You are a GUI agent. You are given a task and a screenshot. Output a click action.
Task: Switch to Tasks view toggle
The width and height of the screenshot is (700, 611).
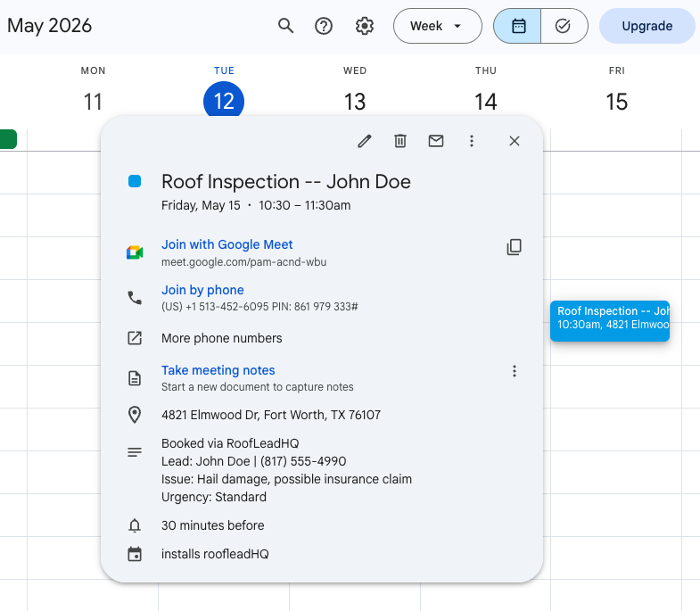[564, 26]
